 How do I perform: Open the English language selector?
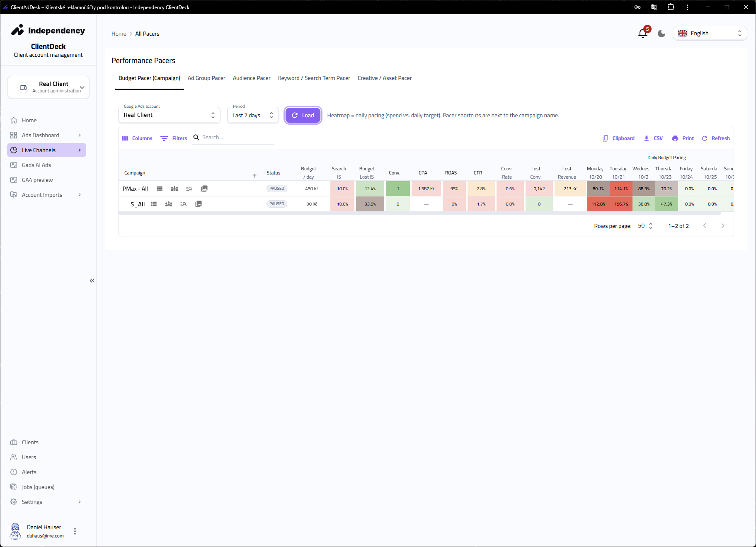(x=710, y=33)
